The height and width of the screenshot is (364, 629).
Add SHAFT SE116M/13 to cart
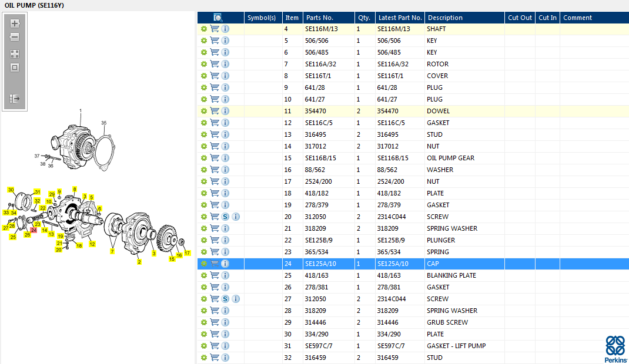coord(215,29)
